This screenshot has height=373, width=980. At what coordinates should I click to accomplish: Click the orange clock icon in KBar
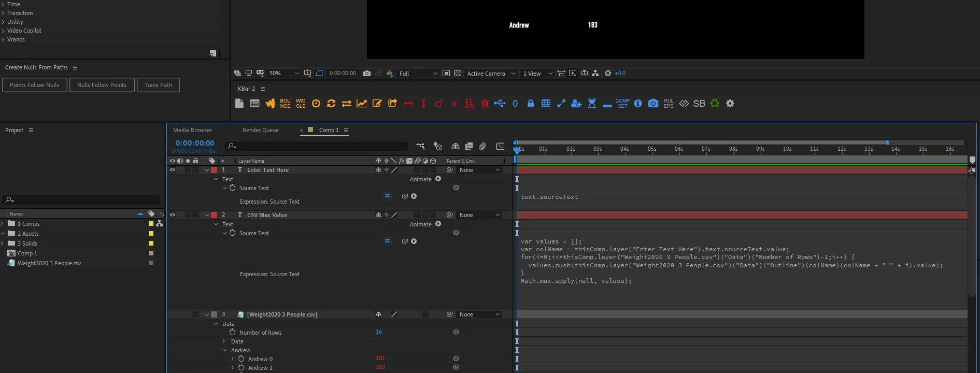316,104
